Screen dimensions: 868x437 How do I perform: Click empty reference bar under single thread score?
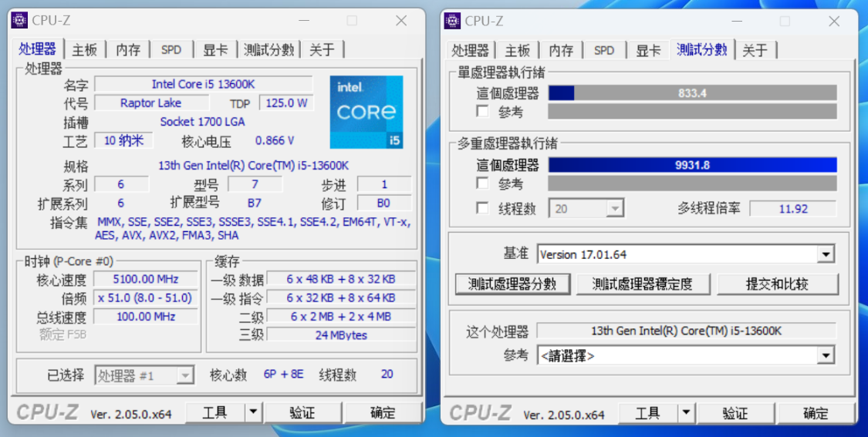[x=693, y=112]
